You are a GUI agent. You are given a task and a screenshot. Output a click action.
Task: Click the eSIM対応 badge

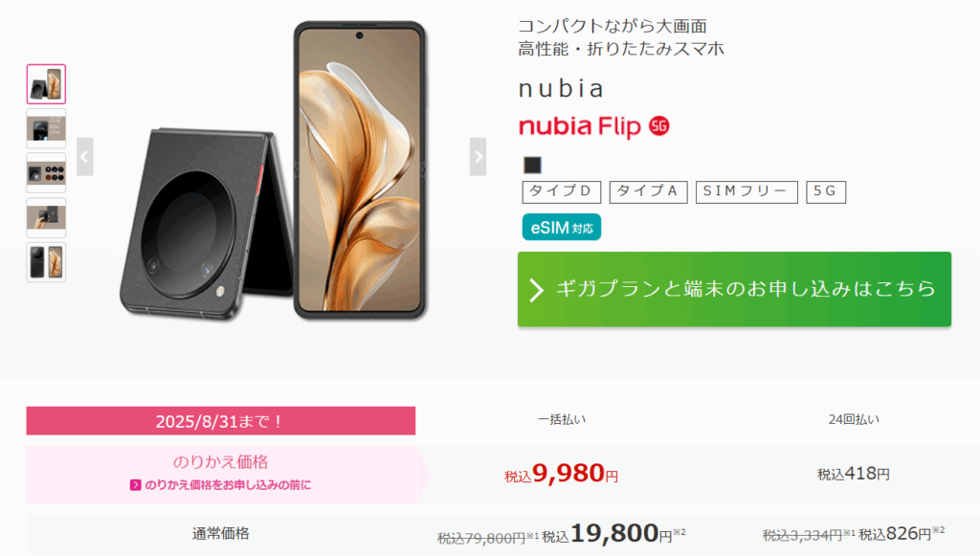pyautogui.click(x=561, y=228)
